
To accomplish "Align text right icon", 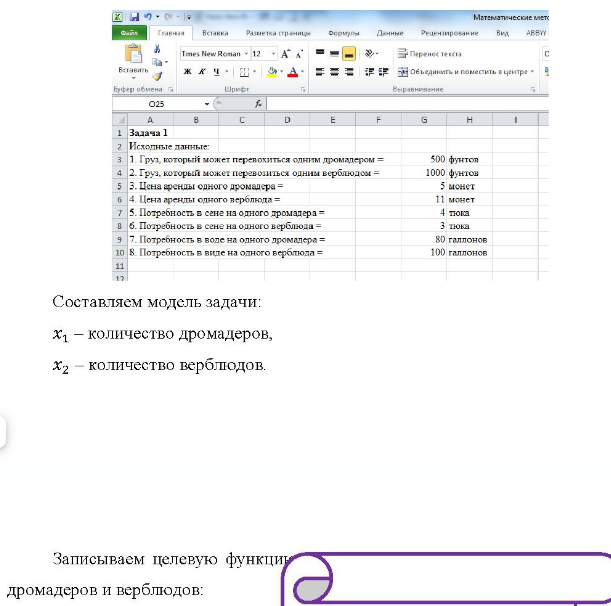I will (349, 72).
